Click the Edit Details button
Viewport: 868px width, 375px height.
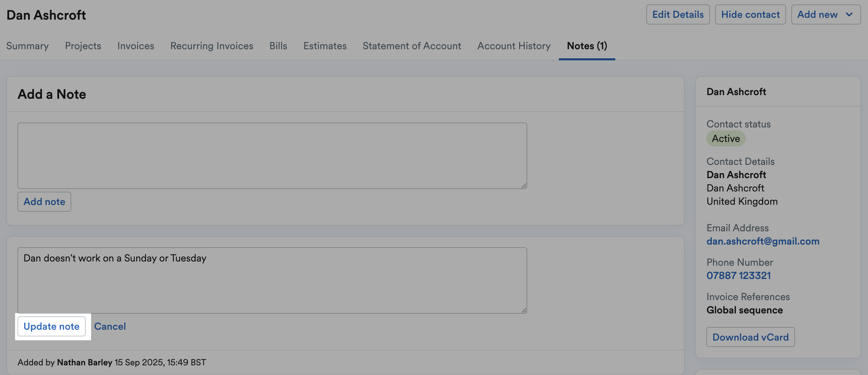click(x=678, y=14)
